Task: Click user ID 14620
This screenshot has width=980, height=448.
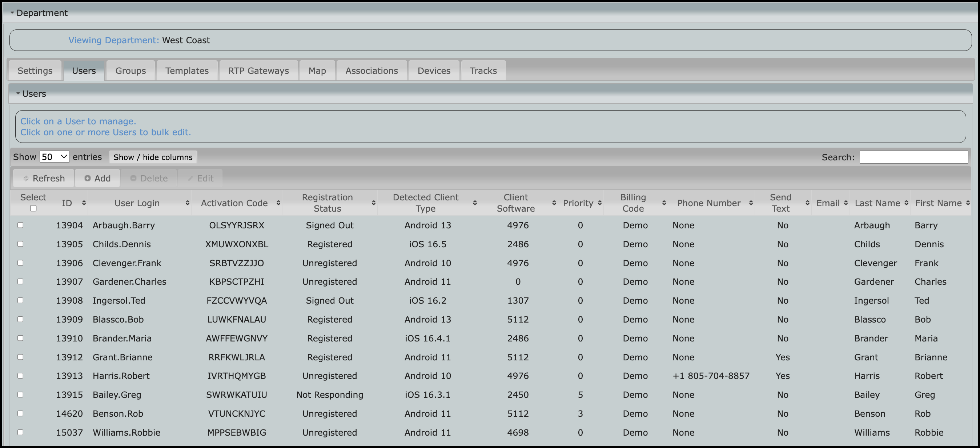Action: (x=69, y=414)
